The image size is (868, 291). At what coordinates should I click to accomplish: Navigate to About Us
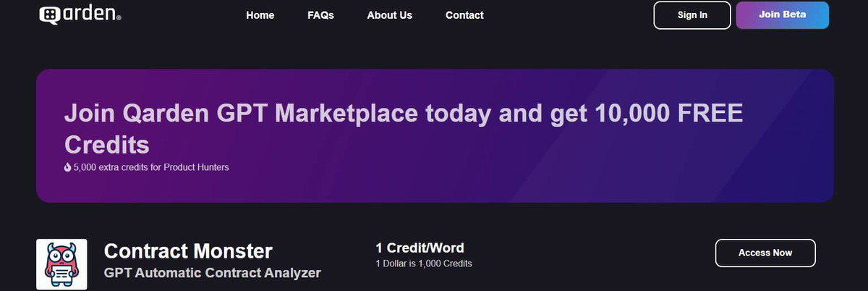coord(389,15)
